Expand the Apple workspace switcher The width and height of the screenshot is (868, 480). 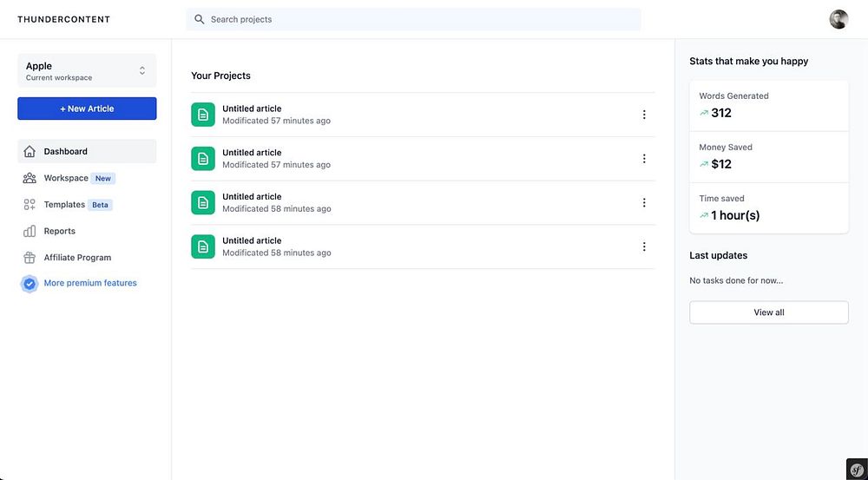click(x=87, y=71)
